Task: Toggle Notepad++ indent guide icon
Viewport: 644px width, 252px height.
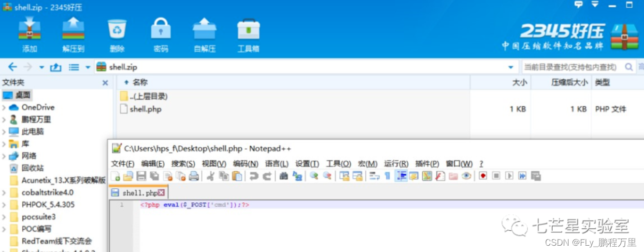Action: pos(401,176)
